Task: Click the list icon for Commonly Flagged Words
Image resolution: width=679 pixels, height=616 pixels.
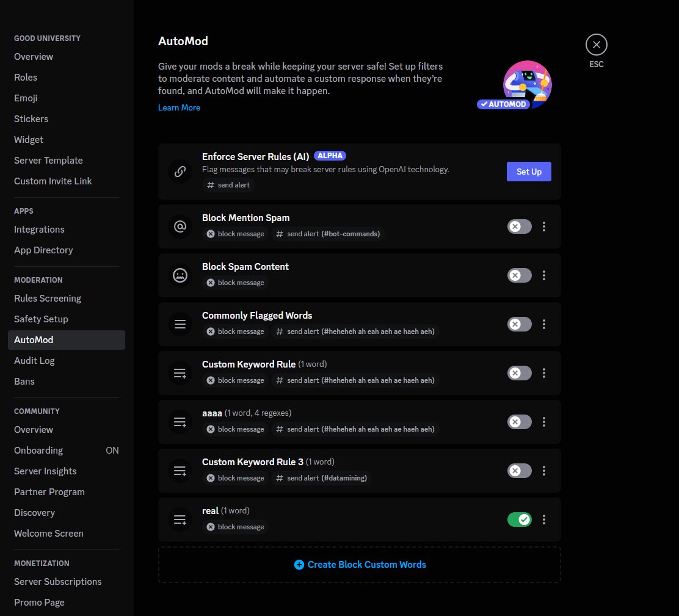Action: click(180, 324)
